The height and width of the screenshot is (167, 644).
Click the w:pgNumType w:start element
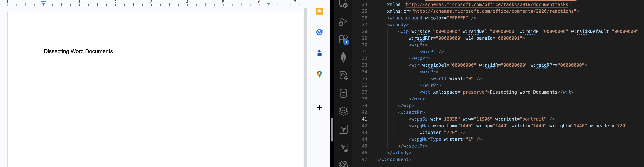pos(445,139)
